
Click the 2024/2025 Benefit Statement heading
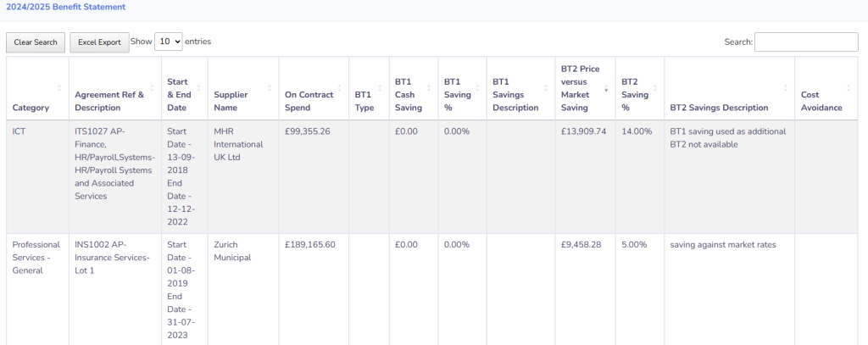[x=65, y=7]
